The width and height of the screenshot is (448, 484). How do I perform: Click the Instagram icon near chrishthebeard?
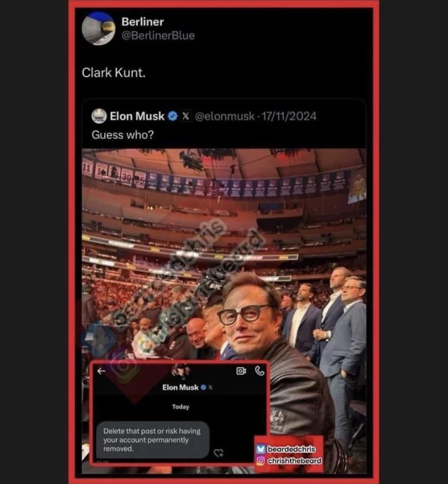[261, 461]
